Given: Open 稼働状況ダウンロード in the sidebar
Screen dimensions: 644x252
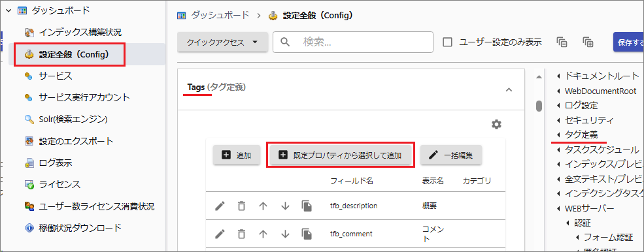Looking at the screenshot, I should pos(80,228).
